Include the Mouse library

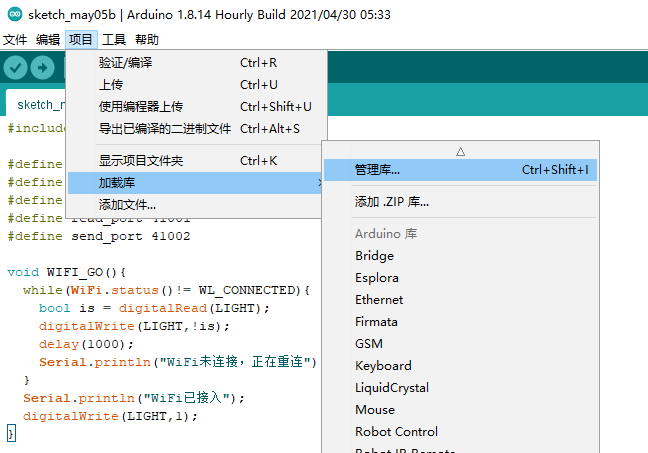[460, 410]
